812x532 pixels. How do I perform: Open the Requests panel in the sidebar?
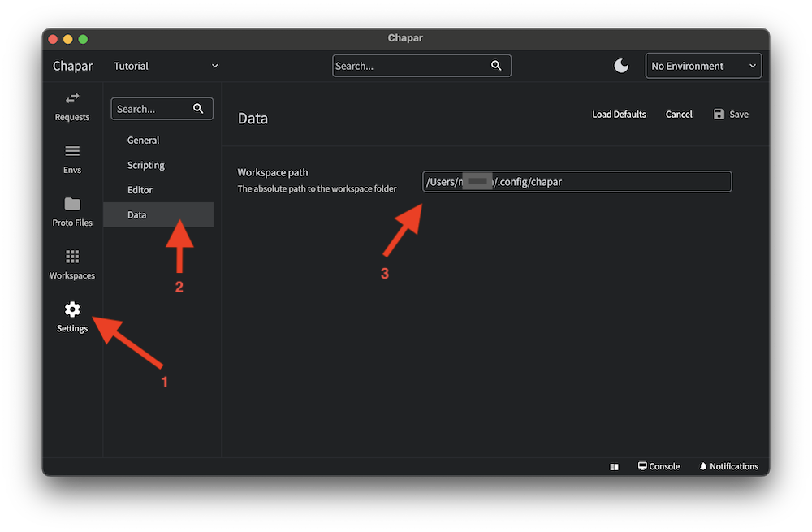coord(71,108)
